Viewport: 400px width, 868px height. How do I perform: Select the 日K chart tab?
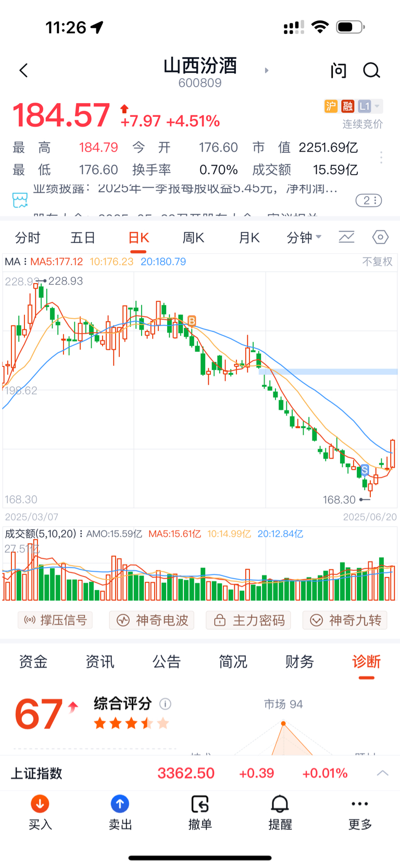[139, 238]
